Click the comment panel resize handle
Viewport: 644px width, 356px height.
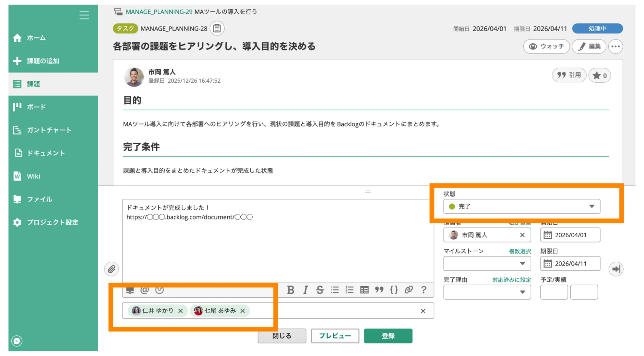[x=368, y=192]
